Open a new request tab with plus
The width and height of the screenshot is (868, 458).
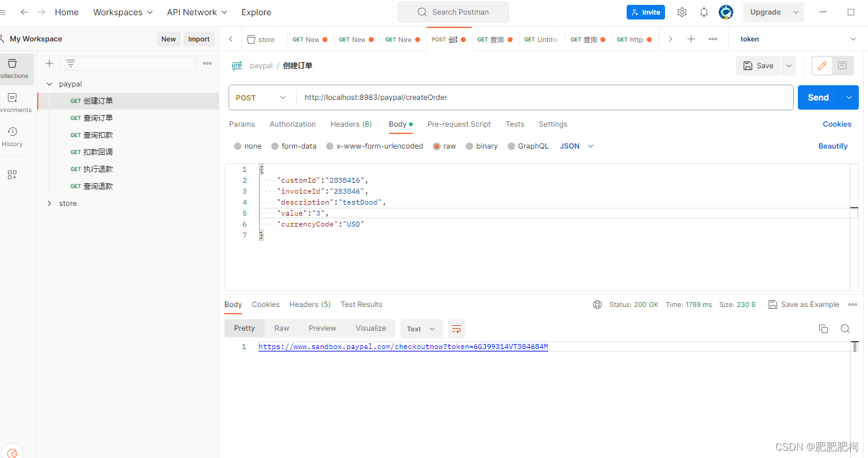pos(691,39)
